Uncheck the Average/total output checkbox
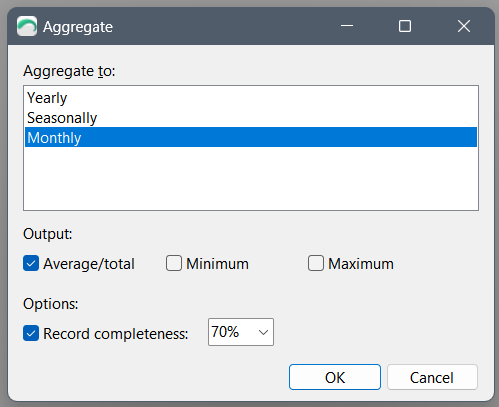 coord(31,263)
